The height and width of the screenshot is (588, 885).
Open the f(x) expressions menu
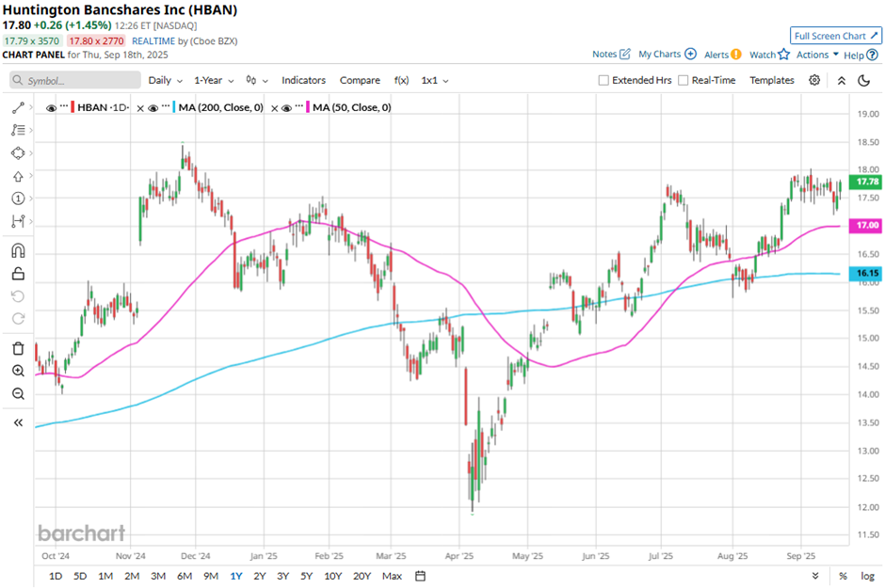point(401,81)
